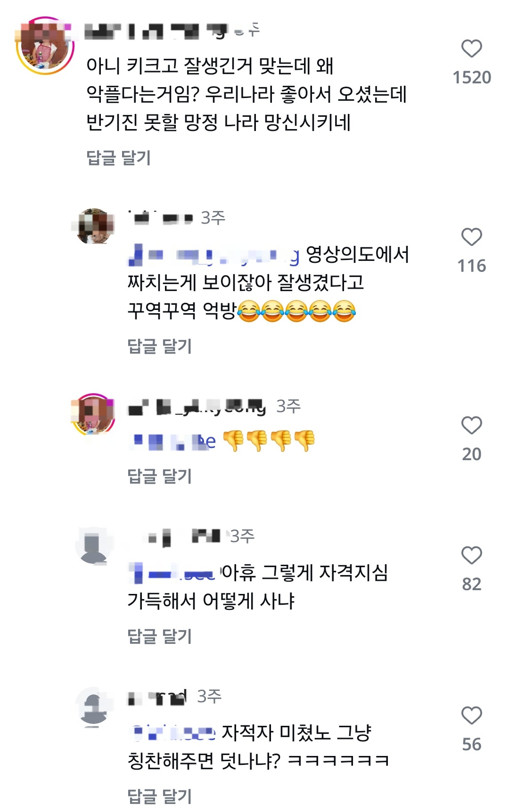Click 답글 달기 under the 자격지심 comment

pyautogui.click(x=160, y=636)
